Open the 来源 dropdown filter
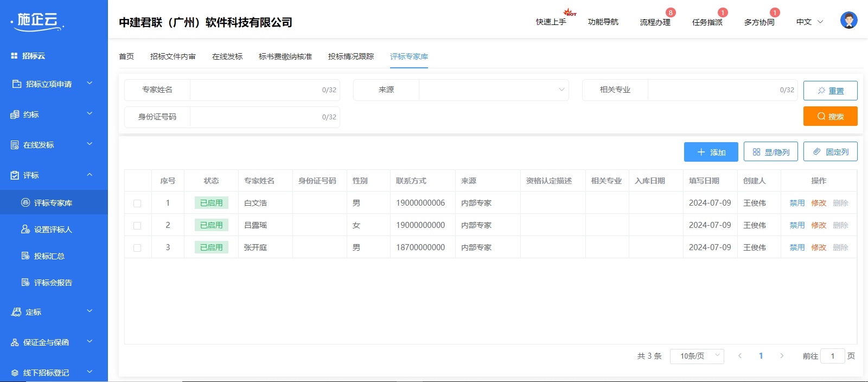 493,90
